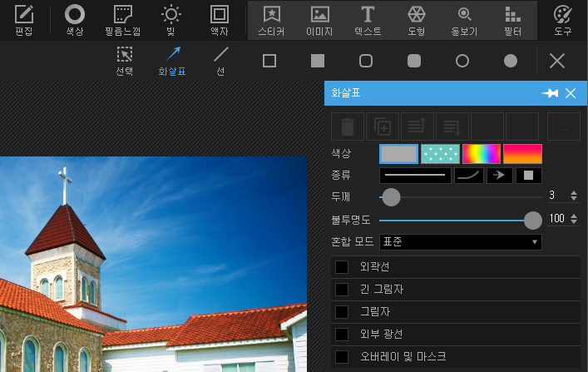
Task: Click the church photo on canvas
Action: tap(153, 265)
